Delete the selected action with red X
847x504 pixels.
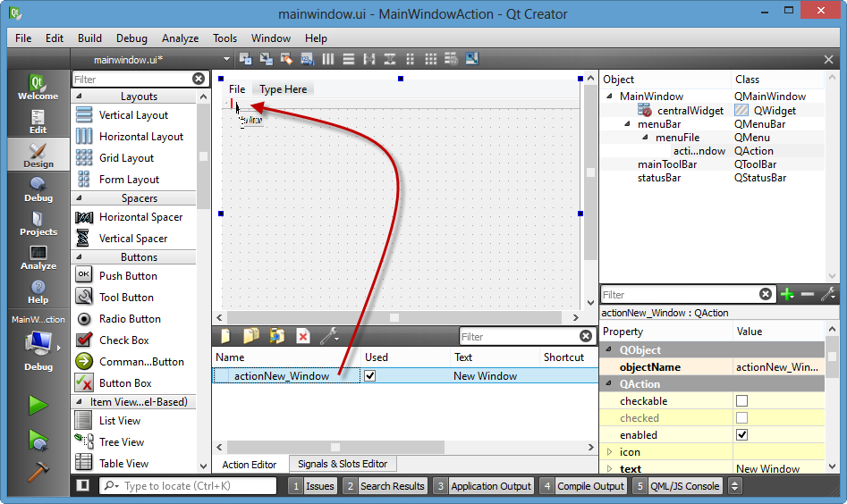(303, 336)
